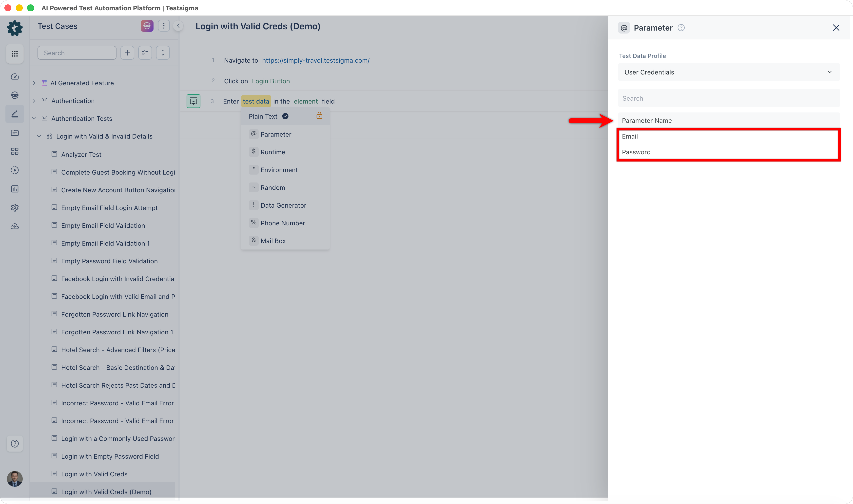Click the step 3 comment icon
Image resolution: width=853 pixels, height=504 pixels.
(194, 101)
